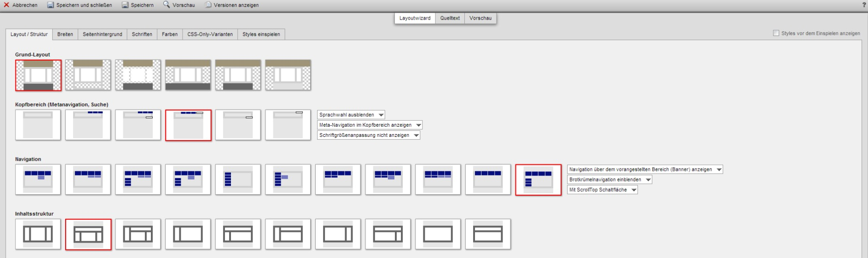Choose Inhaltsstruktur with left column and wide content only
868x258 pixels.
pos(188,234)
